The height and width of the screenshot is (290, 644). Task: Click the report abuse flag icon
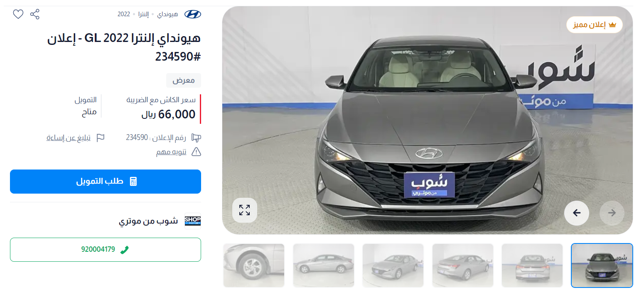click(101, 138)
